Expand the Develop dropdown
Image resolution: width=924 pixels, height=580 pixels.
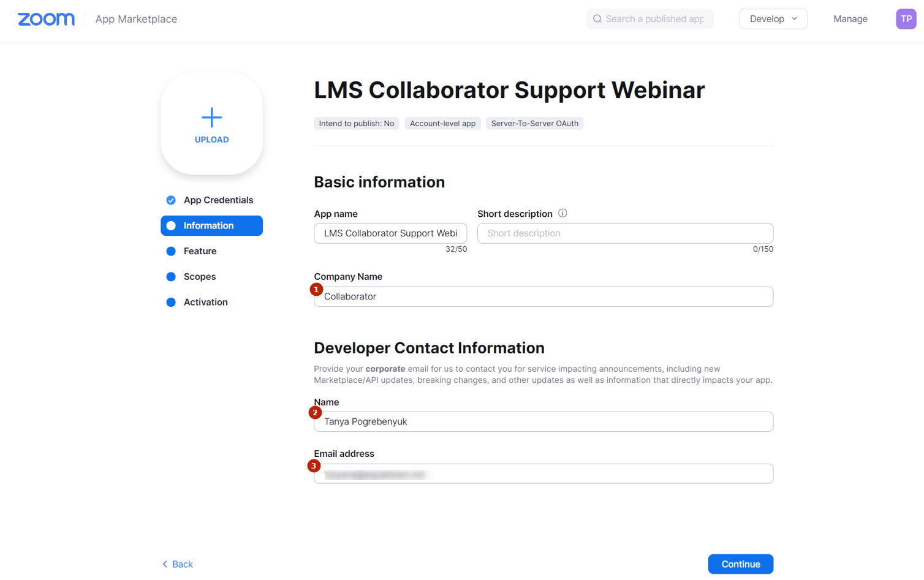[773, 19]
